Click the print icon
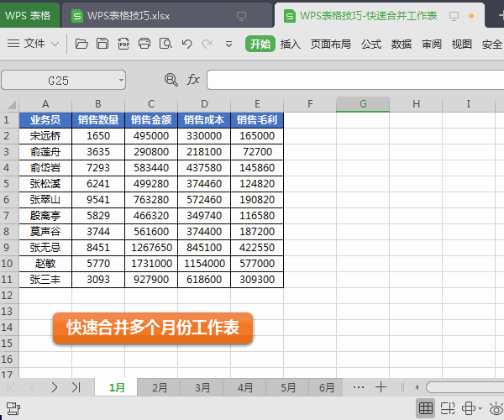The width and height of the screenshot is (504, 420). pyautogui.click(x=144, y=44)
